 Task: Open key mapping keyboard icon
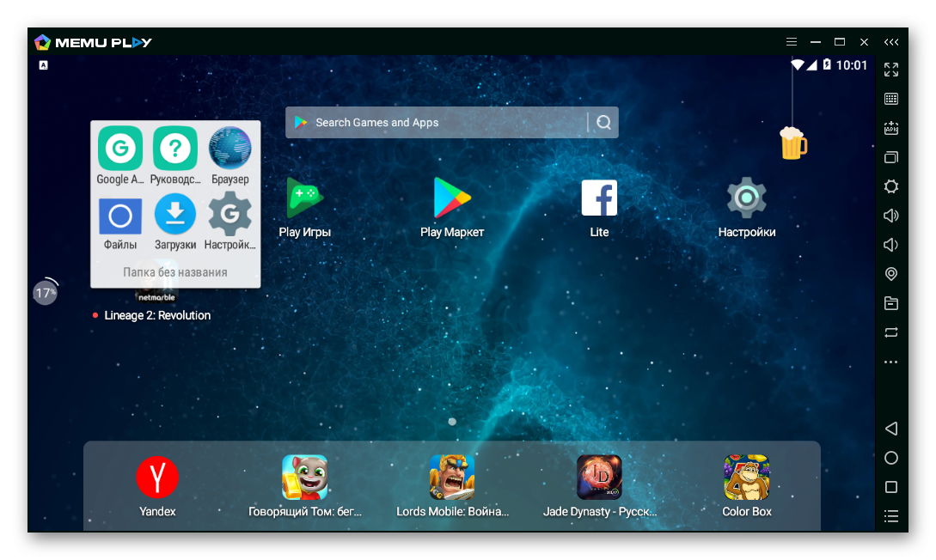(891, 99)
